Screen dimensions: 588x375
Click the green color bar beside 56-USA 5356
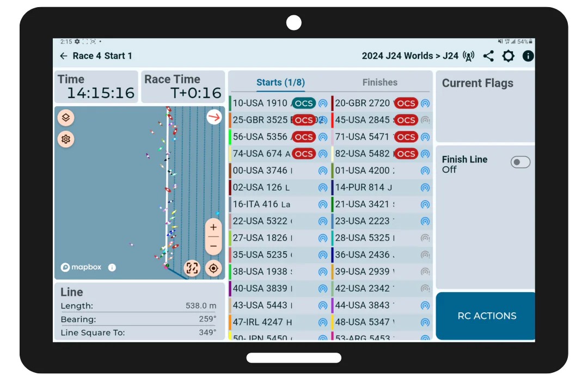(230, 137)
